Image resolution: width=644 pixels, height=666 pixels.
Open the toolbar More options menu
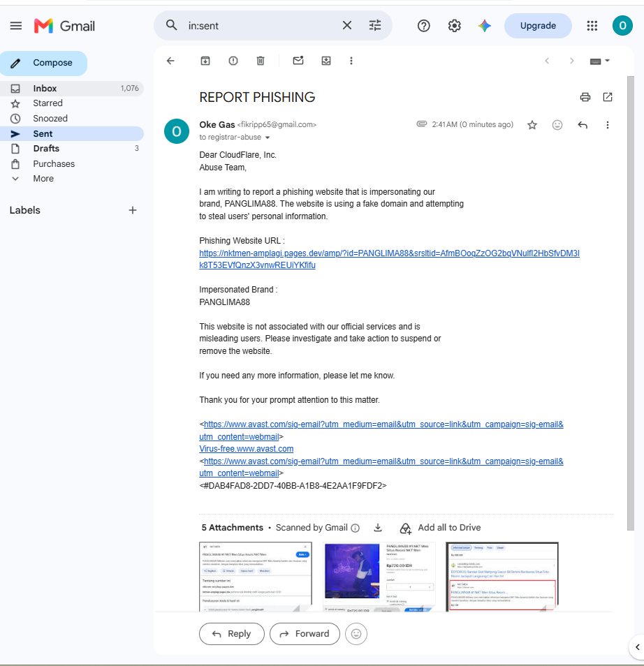pyautogui.click(x=351, y=61)
